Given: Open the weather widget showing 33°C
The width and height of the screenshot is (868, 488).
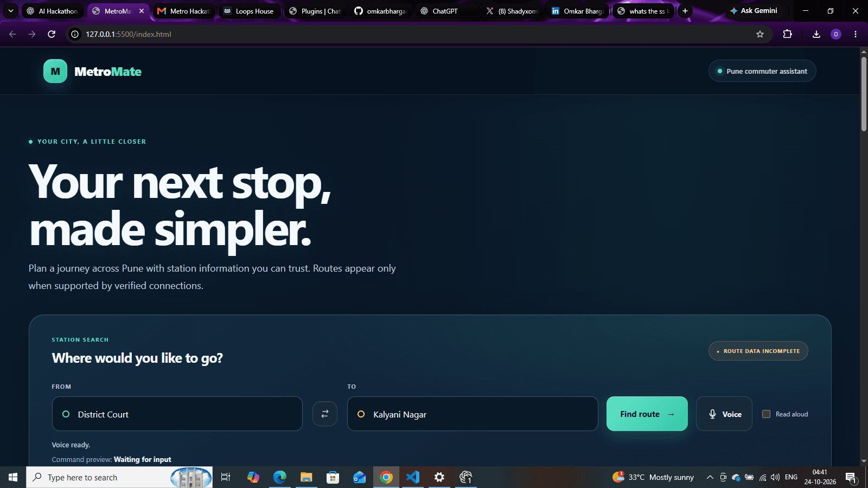Looking at the screenshot, I should click(653, 477).
